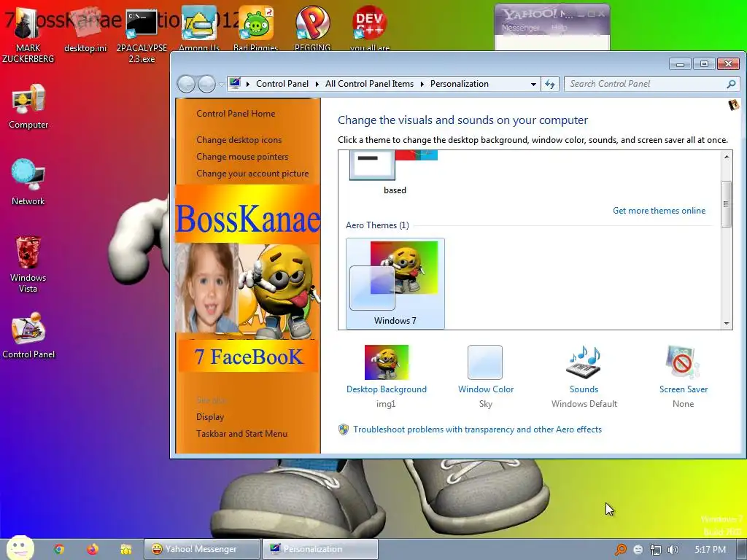The image size is (747, 560).
Task: Click the theme list scrollbar thumb
Action: [x=727, y=204]
